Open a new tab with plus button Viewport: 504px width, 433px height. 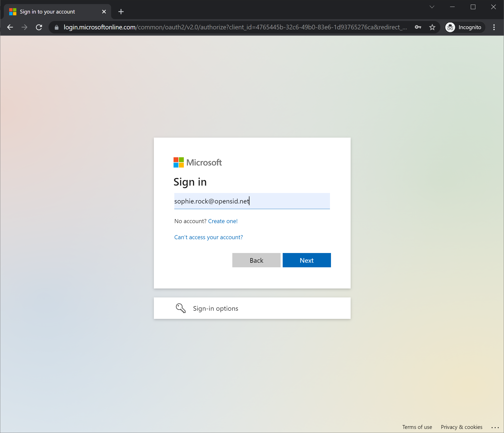(x=121, y=12)
